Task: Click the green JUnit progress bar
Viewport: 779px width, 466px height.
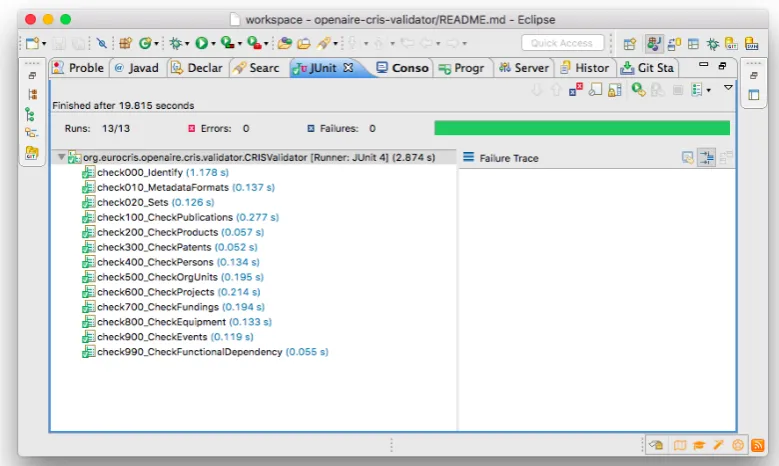Action: coord(582,128)
